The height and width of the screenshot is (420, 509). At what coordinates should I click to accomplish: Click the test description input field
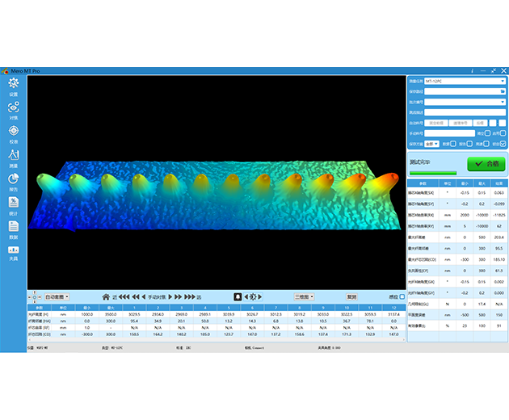click(x=465, y=112)
